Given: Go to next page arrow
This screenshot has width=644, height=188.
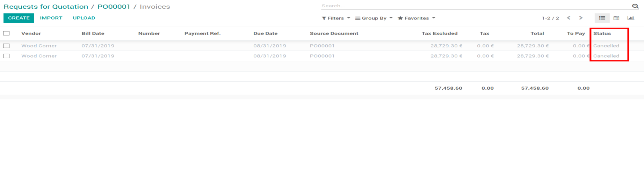Looking at the screenshot, I should click(581, 18).
